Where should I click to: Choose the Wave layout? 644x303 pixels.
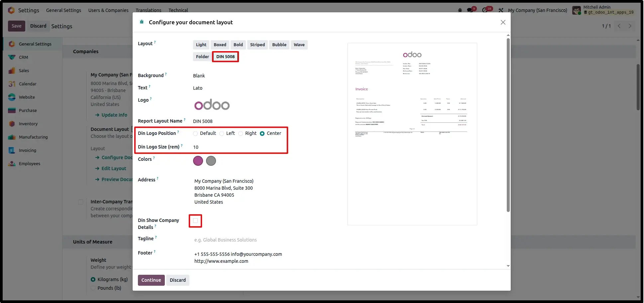(299, 45)
